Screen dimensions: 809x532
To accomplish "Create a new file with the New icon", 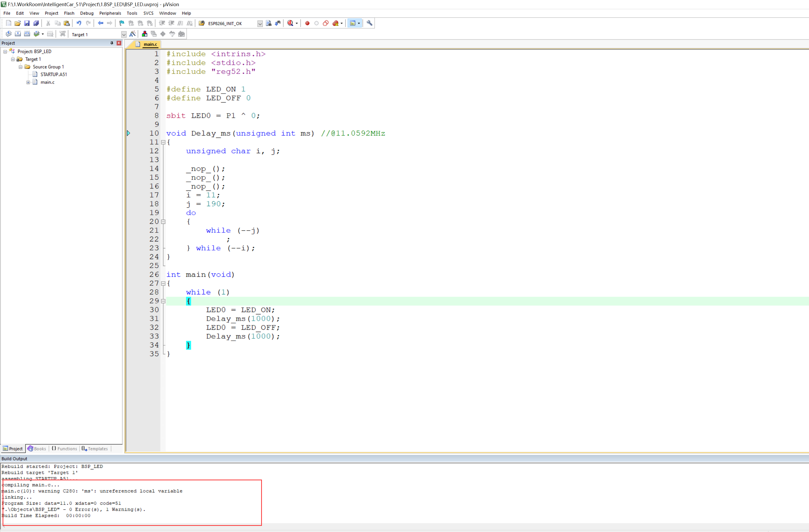I will pos(8,23).
